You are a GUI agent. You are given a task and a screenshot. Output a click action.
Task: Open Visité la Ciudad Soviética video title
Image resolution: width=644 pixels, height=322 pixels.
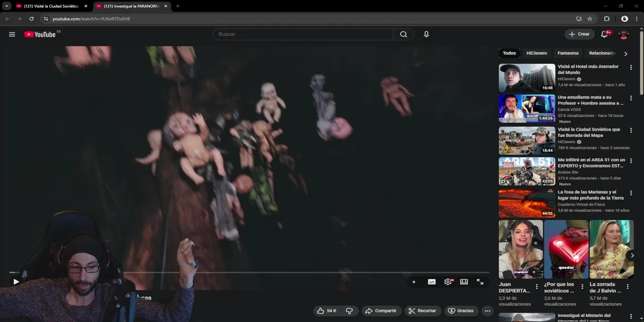[x=589, y=132]
